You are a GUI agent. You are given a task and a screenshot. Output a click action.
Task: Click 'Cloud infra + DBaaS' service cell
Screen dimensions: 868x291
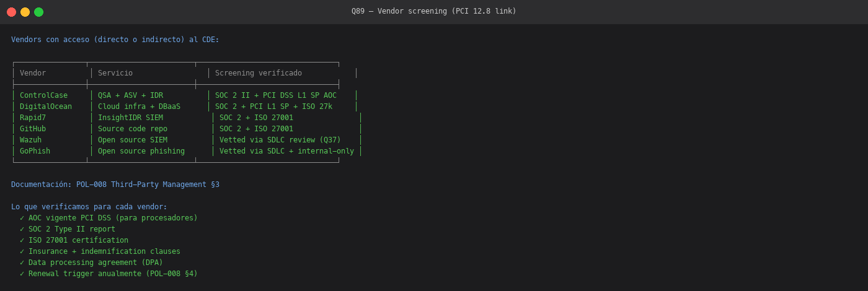point(139,106)
